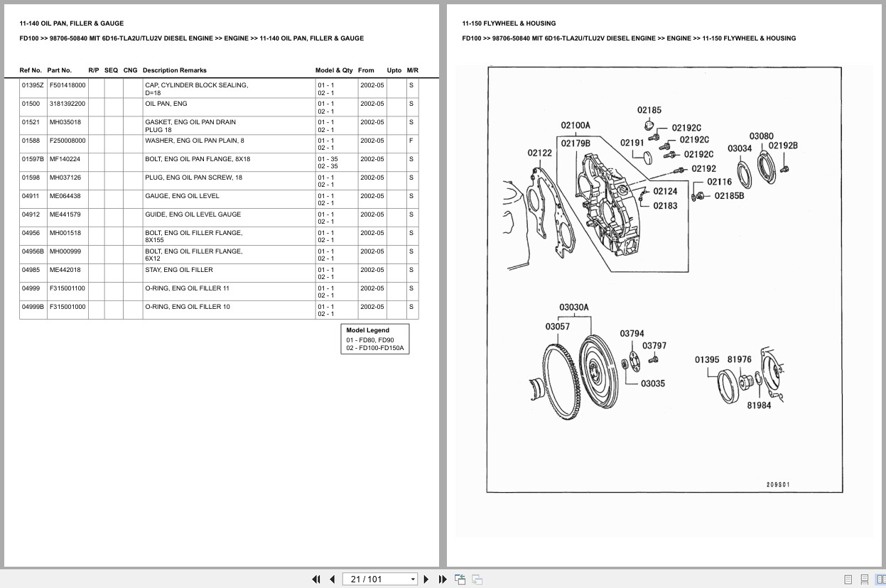Select part number ME064438
The height and width of the screenshot is (588, 886).
(65, 196)
